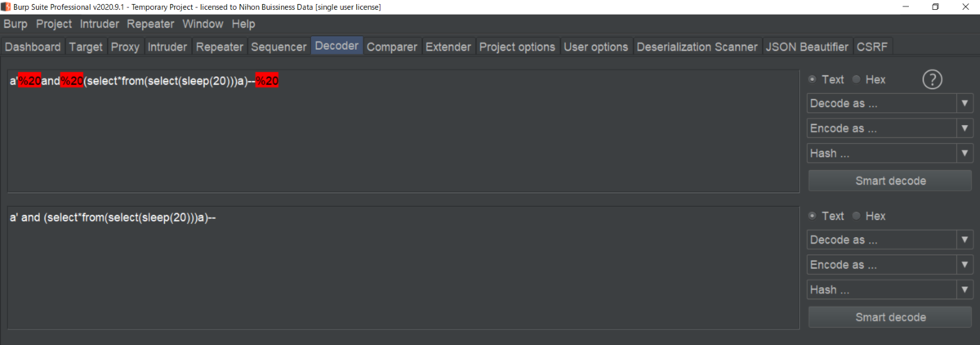Select Text radio in bottom decoder panel
980x345 pixels.
[x=826, y=216]
